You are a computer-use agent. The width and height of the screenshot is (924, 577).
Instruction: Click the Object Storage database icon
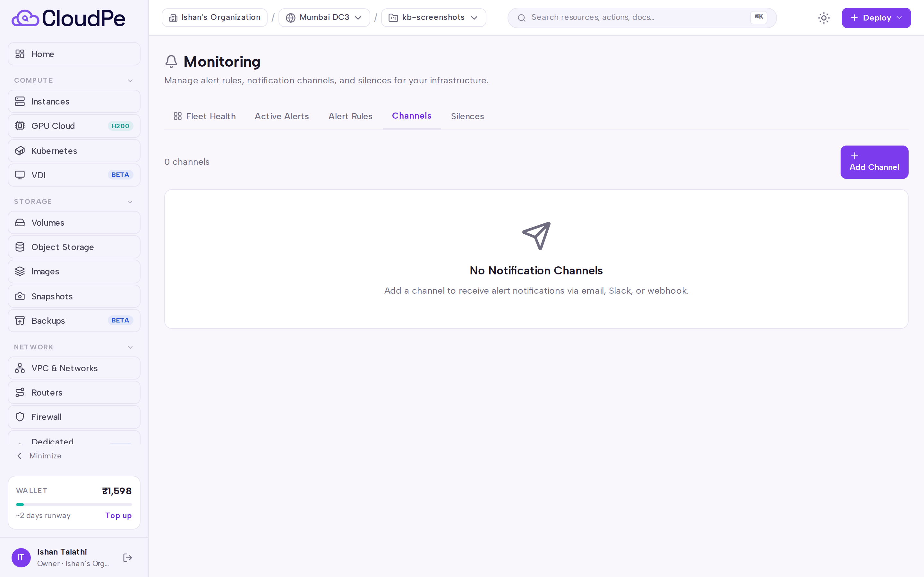(x=20, y=247)
